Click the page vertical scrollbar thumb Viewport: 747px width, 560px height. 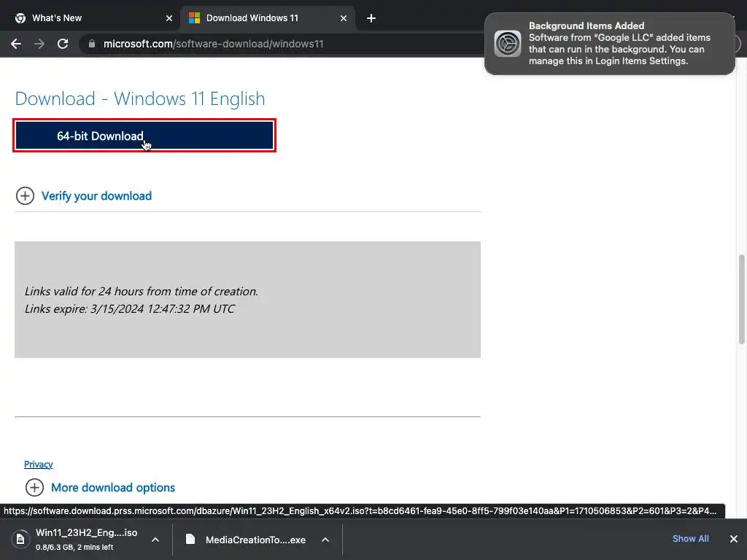tap(741, 299)
